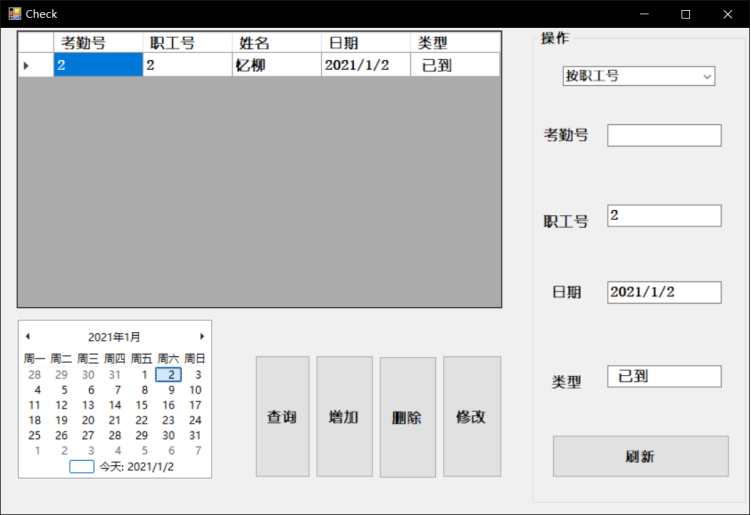Select the table cell with date 2021/1/2

tap(365, 65)
